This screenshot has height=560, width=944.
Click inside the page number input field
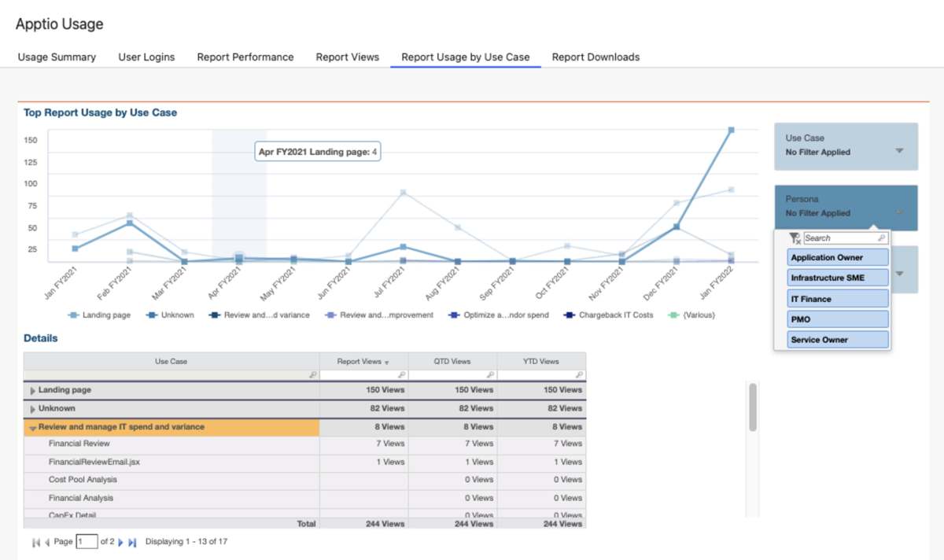(87, 541)
